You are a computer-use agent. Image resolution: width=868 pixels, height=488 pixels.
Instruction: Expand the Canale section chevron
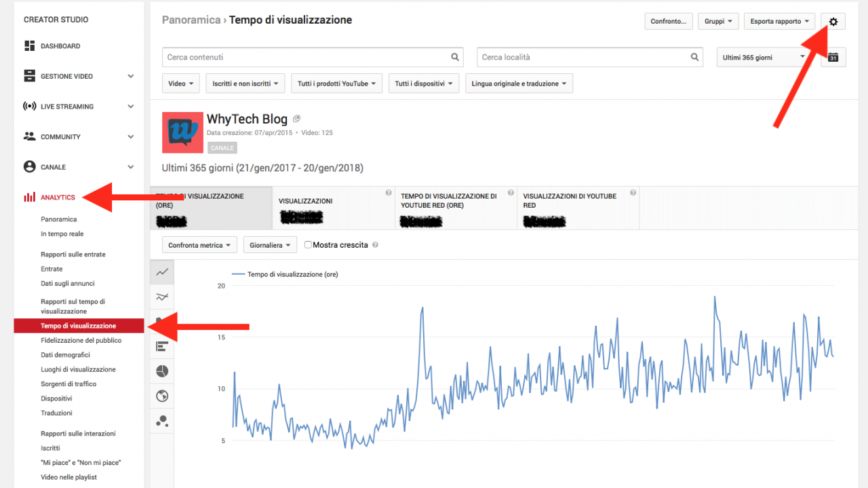131,167
